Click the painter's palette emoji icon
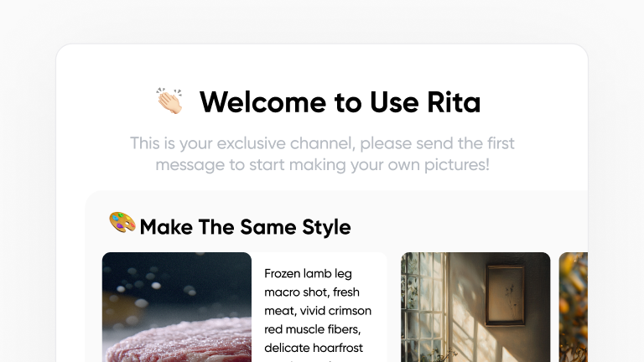This screenshot has width=644, height=362. pos(122,222)
